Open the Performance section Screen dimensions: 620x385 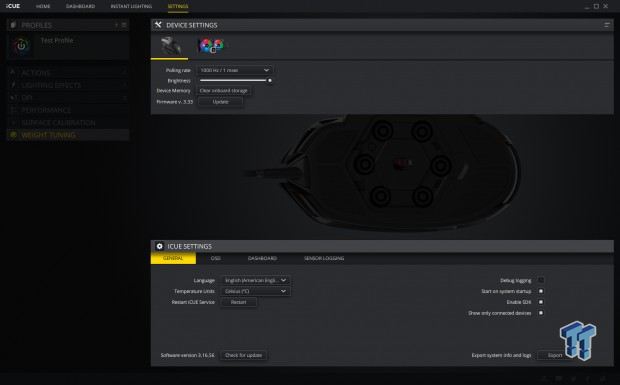point(68,110)
